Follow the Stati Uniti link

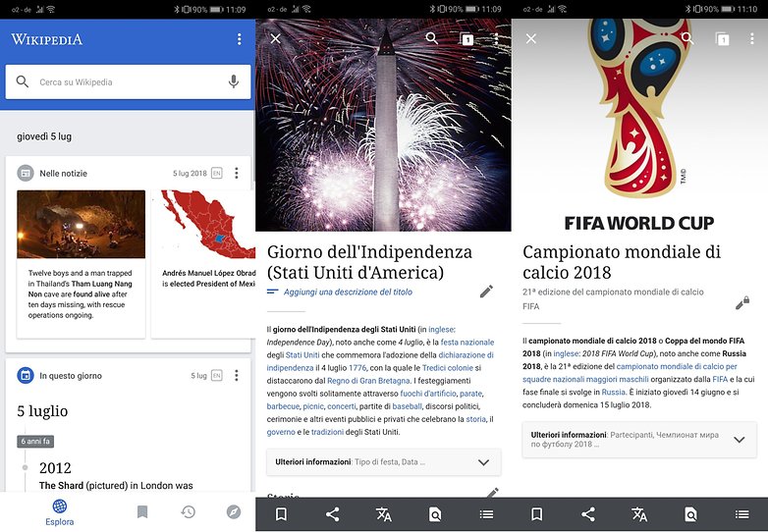(302, 354)
